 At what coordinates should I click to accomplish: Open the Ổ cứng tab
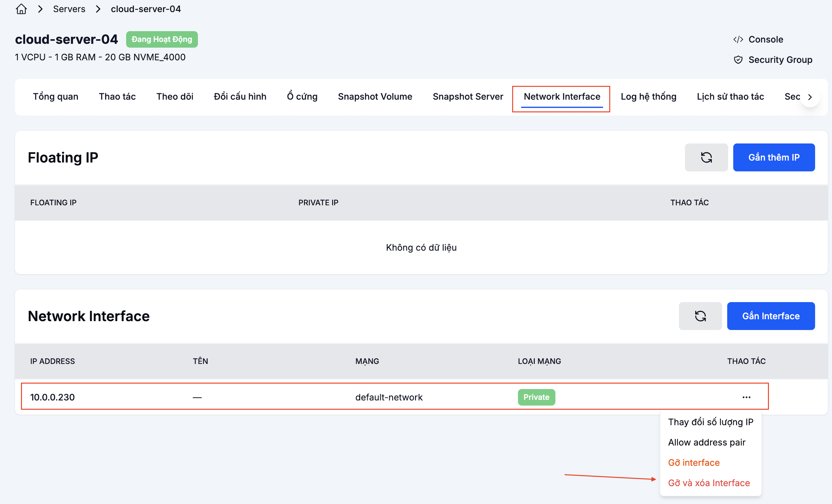click(x=302, y=96)
